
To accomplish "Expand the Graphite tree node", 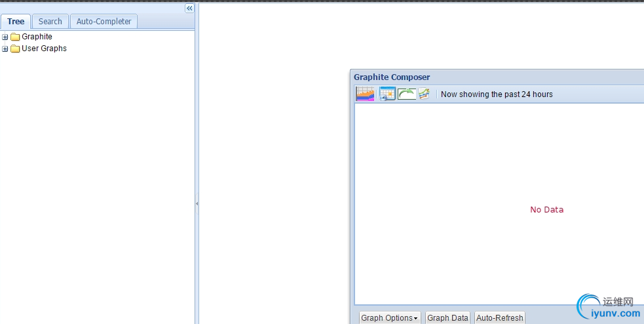I will [x=5, y=37].
